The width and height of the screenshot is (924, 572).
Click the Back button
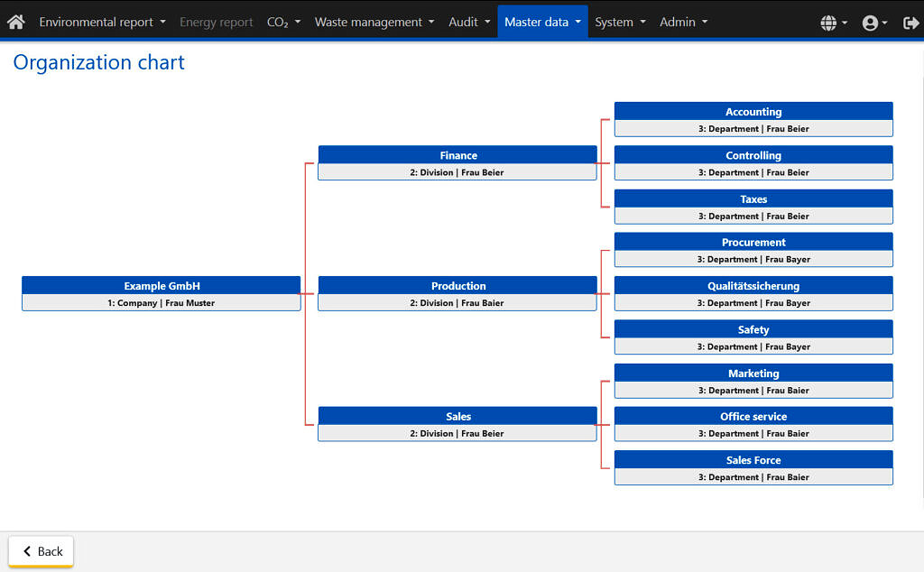42,551
